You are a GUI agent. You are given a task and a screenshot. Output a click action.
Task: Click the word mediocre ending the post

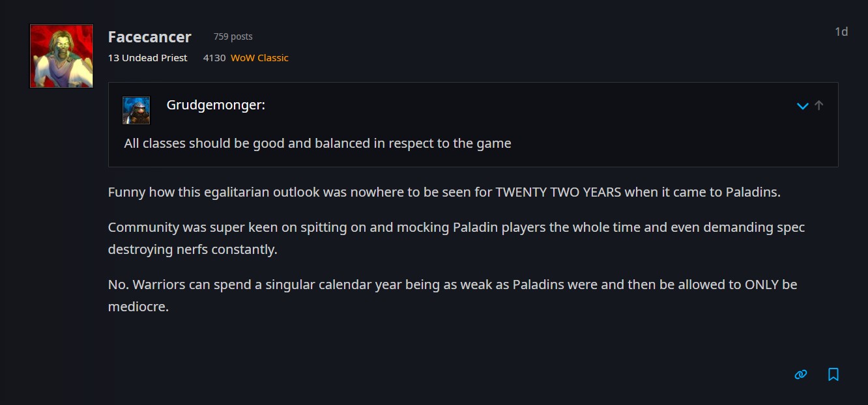[x=138, y=307]
